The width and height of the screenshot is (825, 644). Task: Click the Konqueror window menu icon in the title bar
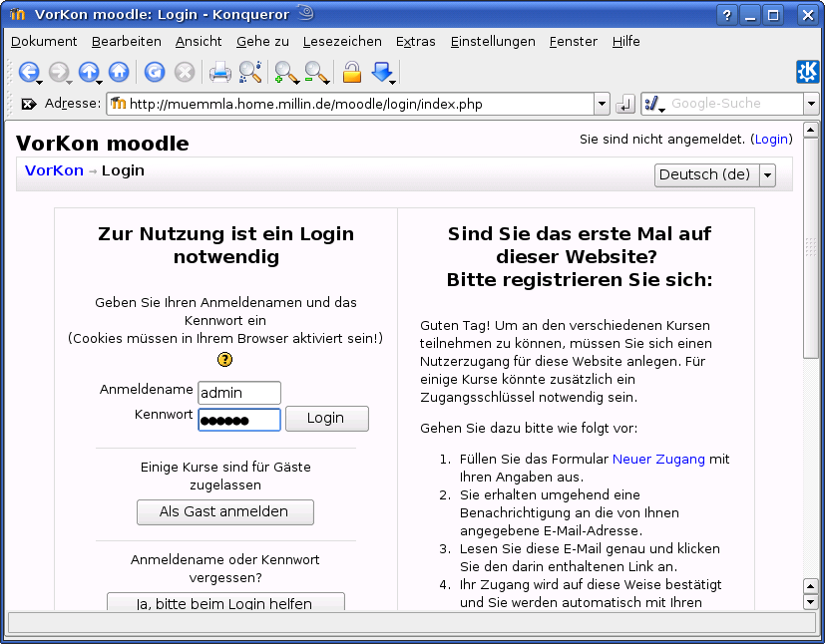(17, 14)
